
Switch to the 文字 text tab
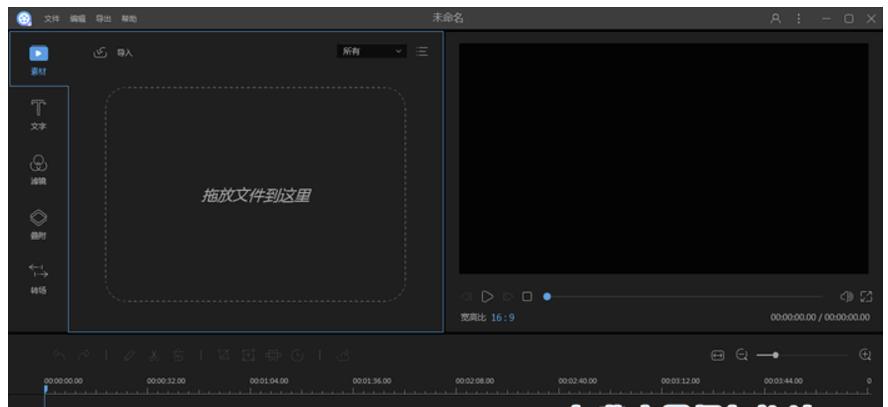(39, 115)
